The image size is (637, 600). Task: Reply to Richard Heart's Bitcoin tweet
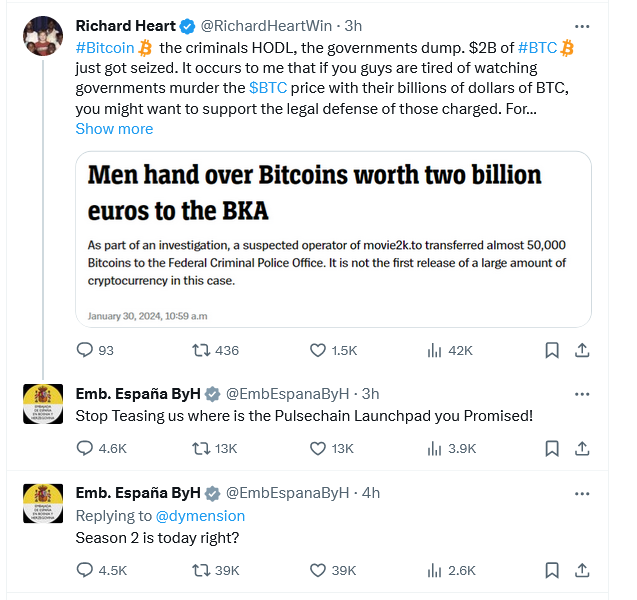tap(85, 350)
